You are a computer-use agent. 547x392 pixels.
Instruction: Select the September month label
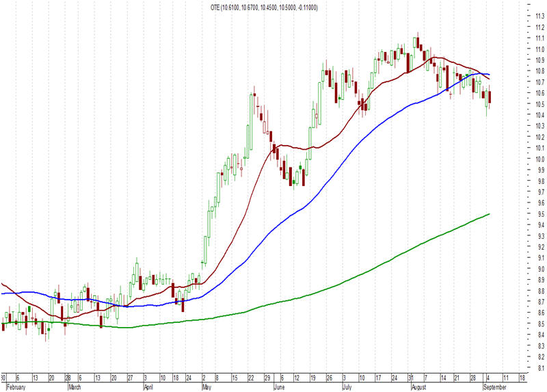(494, 387)
